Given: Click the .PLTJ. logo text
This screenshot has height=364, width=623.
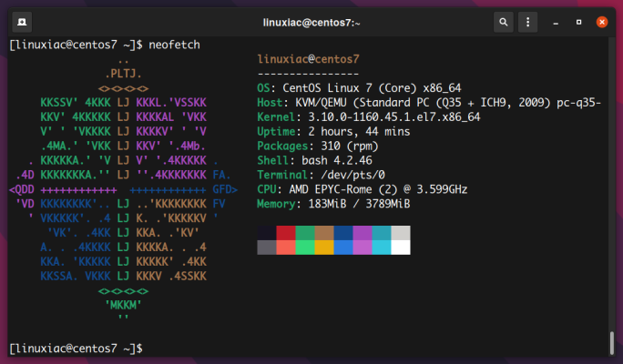Looking at the screenshot, I should pyautogui.click(x=123, y=74).
